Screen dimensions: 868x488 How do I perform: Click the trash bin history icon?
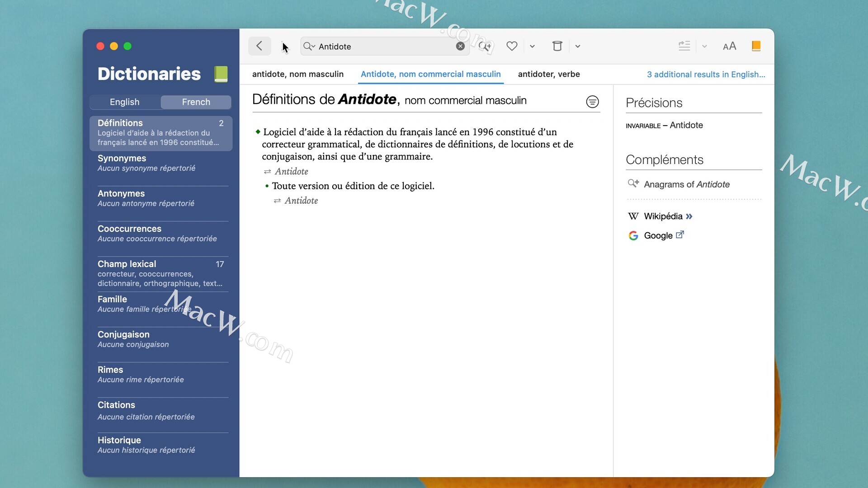(x=557, y=46)
